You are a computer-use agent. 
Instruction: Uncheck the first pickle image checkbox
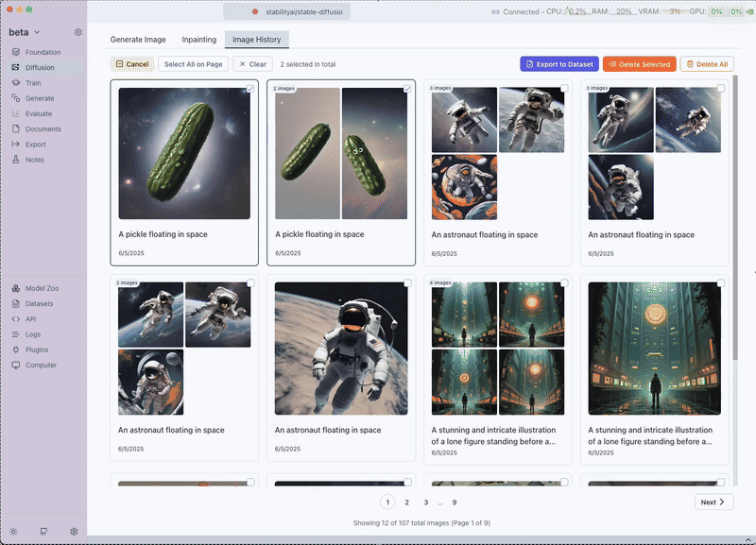coord(250,89)
